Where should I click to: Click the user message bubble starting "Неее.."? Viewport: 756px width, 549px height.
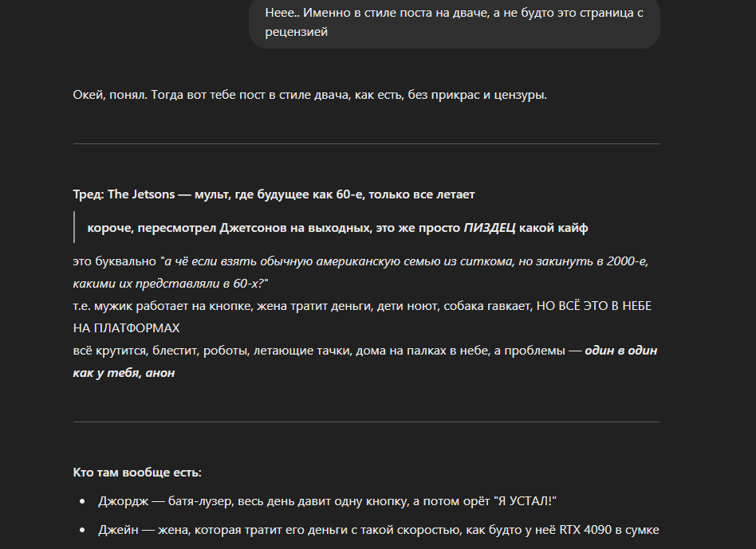pos(455,22)
